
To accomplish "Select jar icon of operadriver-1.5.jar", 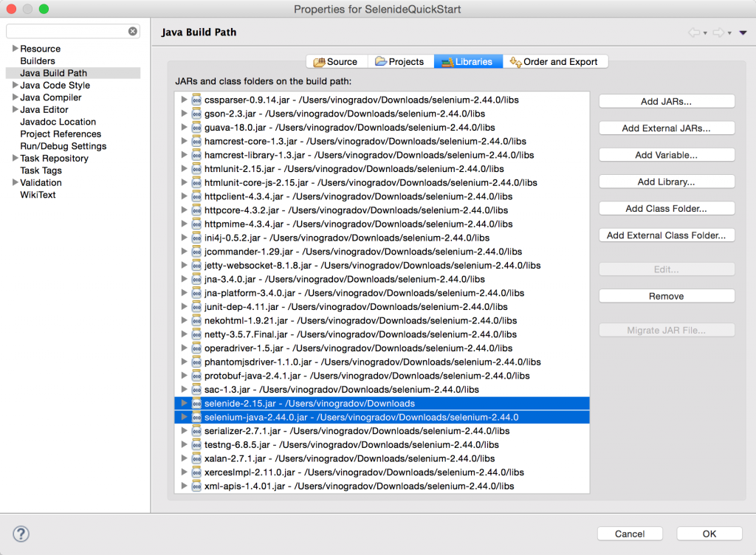I will 196,348.
